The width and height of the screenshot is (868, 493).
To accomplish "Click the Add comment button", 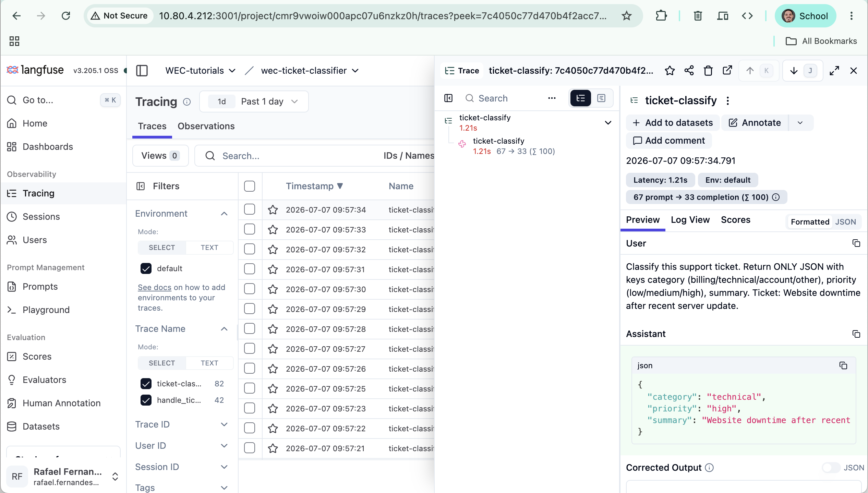I will tap(669, 141).
